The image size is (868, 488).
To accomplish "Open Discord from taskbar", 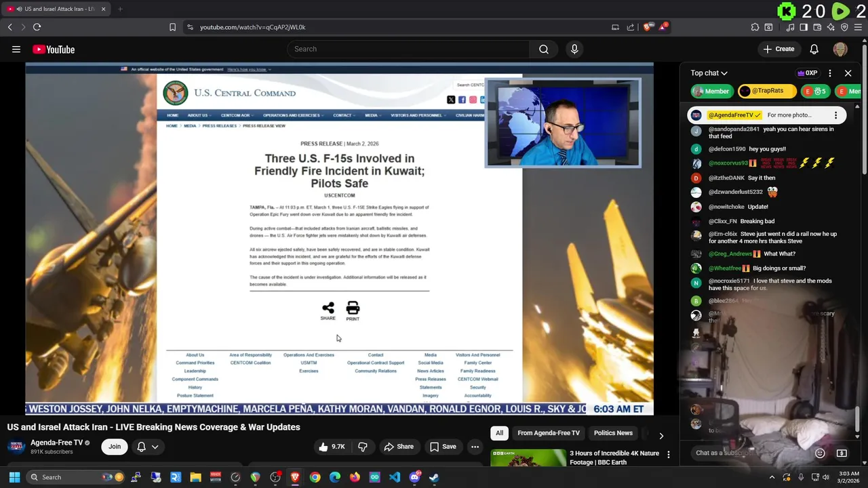I will pyautogui.click(x=414, y=477).
